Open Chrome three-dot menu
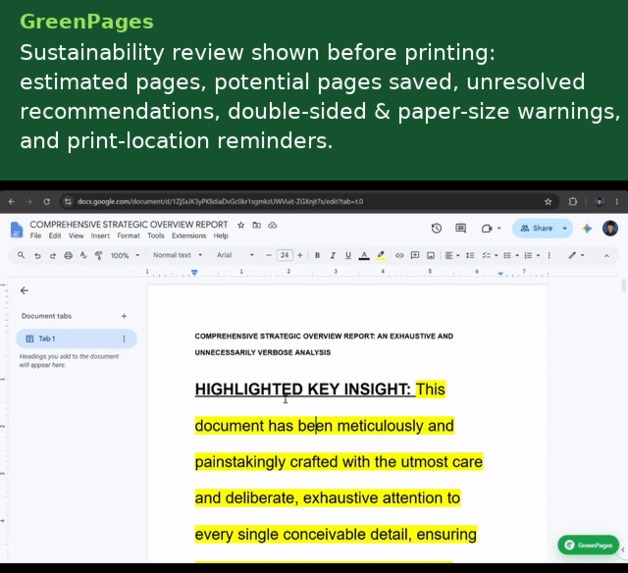This screenshot has height=573, width=628. pos(617,202)
